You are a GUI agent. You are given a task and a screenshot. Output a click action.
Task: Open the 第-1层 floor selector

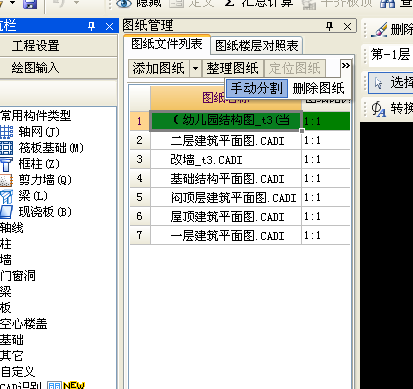(390, 54)
